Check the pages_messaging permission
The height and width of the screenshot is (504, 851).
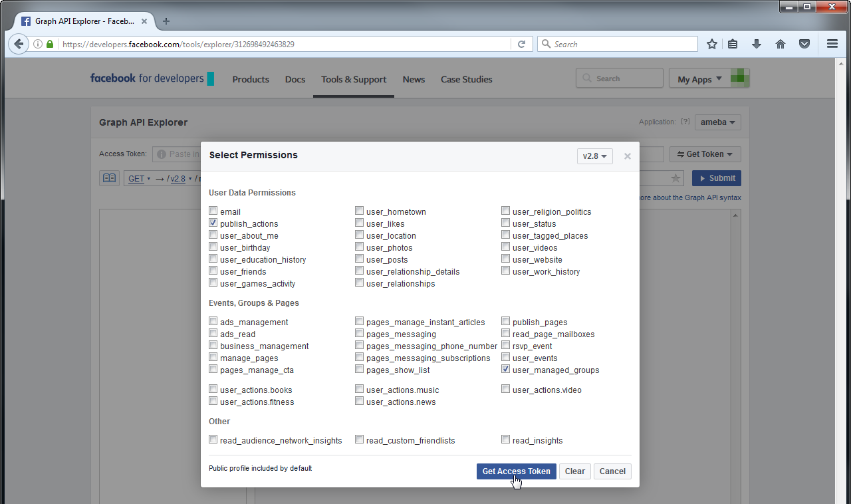tap(359, 334)
